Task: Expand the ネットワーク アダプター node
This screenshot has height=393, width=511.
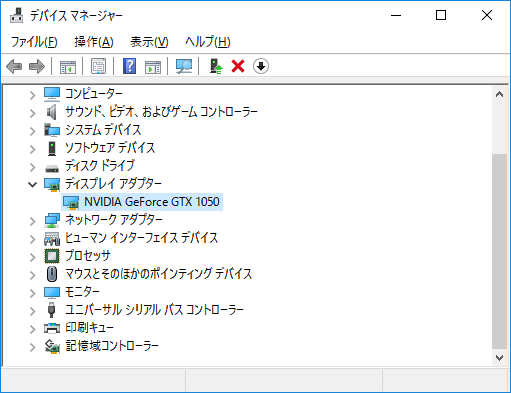Action: (x=32, y=221)
